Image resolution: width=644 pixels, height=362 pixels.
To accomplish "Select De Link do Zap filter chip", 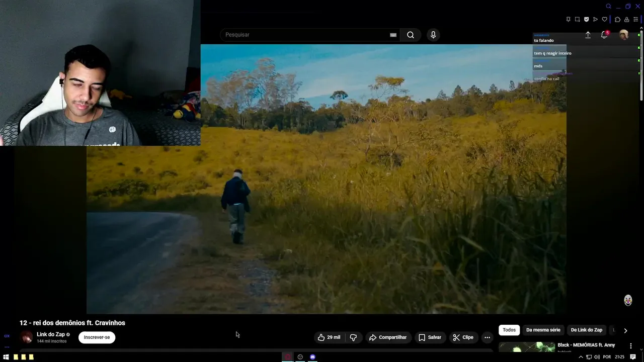I will (x=586, y=330).
